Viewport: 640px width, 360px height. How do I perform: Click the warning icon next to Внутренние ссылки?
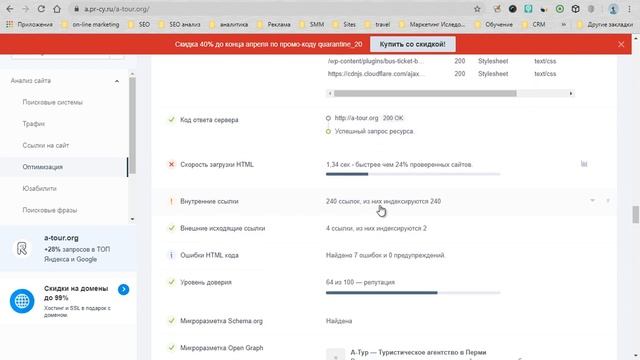point(171,201)
